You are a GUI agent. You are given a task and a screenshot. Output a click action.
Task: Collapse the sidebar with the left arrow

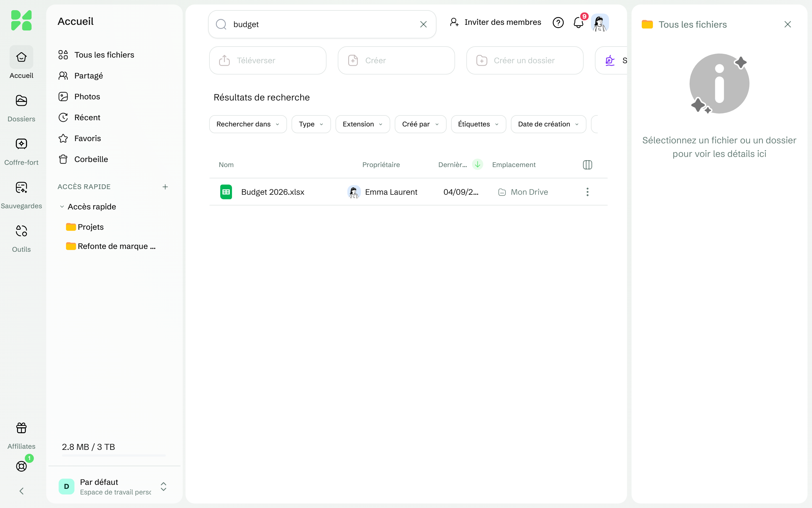point(21,491)
